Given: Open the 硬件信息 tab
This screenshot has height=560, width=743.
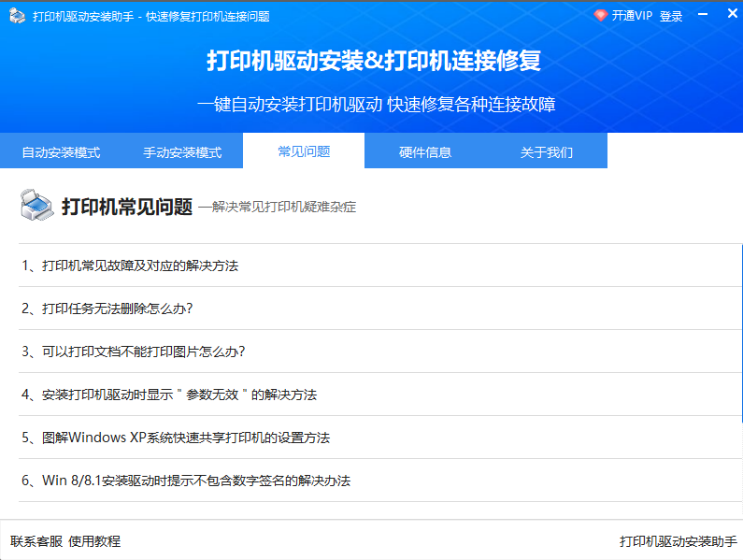Looking at the screenshot, I should (425, 152).
